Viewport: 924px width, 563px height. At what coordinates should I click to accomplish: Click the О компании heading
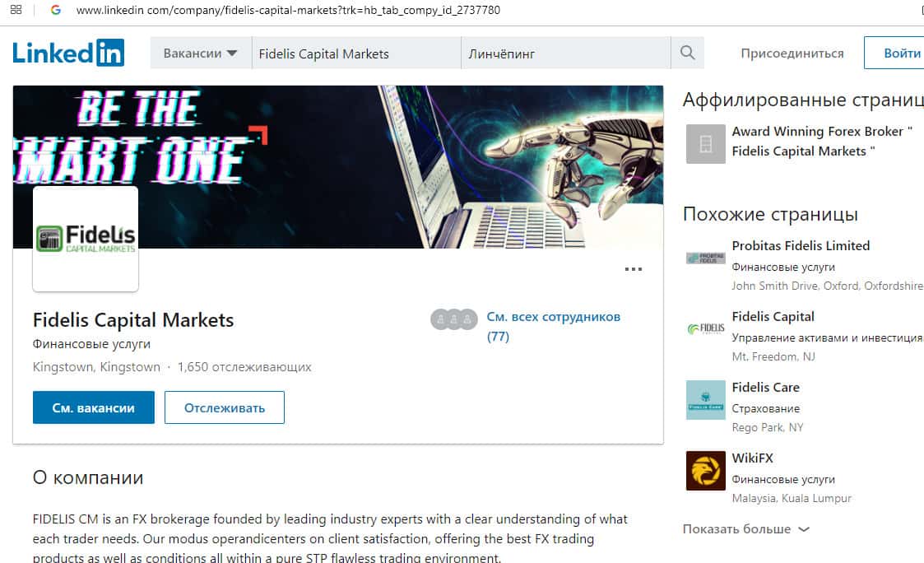click(x=88, y=477)
